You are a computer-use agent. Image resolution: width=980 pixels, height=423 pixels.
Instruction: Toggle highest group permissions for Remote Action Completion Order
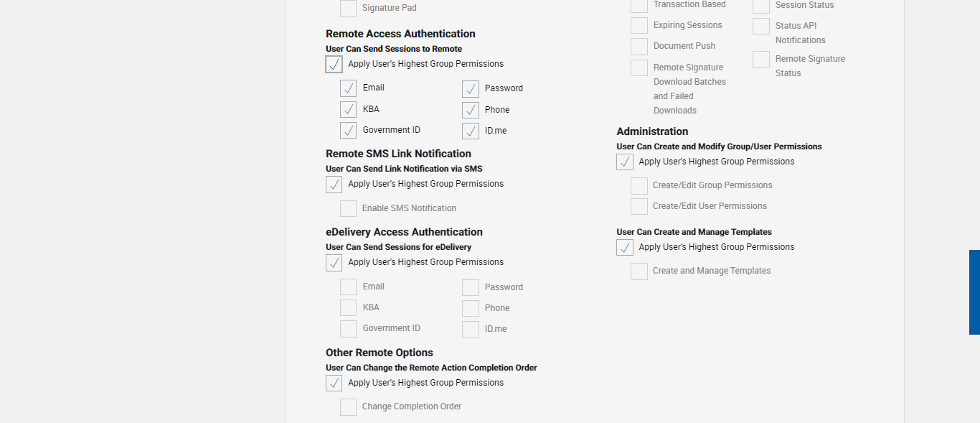click(334, 384)
